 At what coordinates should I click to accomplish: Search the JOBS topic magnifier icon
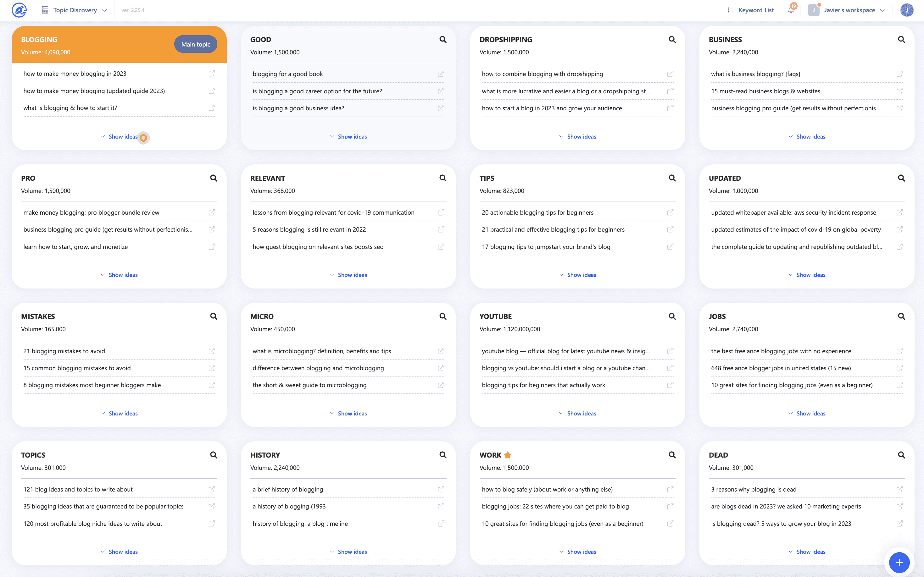click(x=901, y=316)
